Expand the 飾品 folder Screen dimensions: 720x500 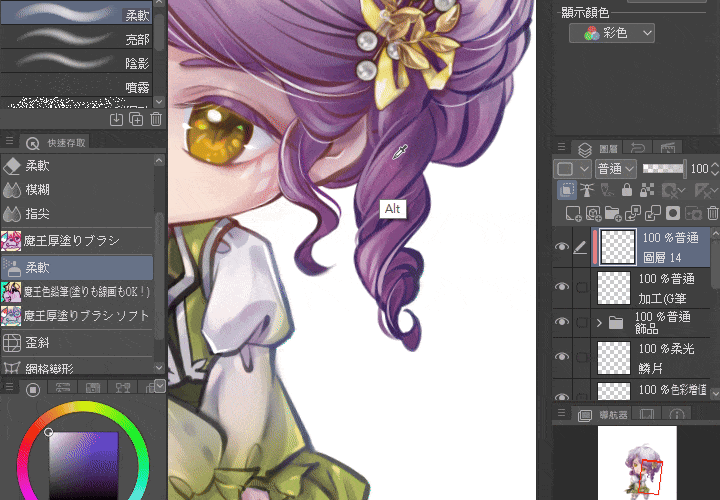(x=599, y=323)
